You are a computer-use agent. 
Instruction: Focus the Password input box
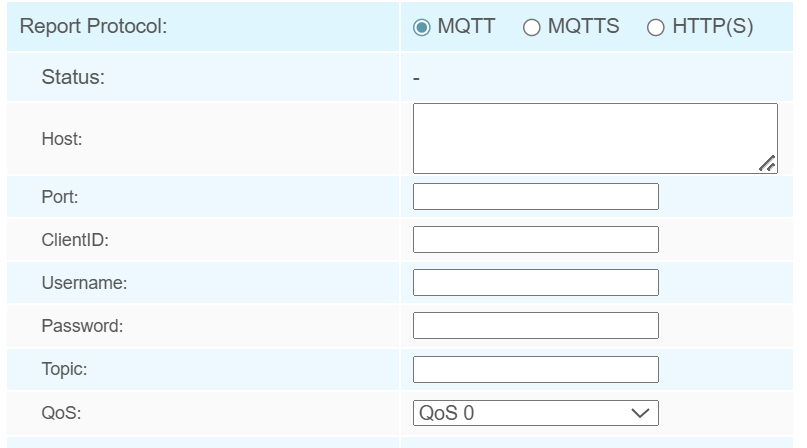[535, 326]
